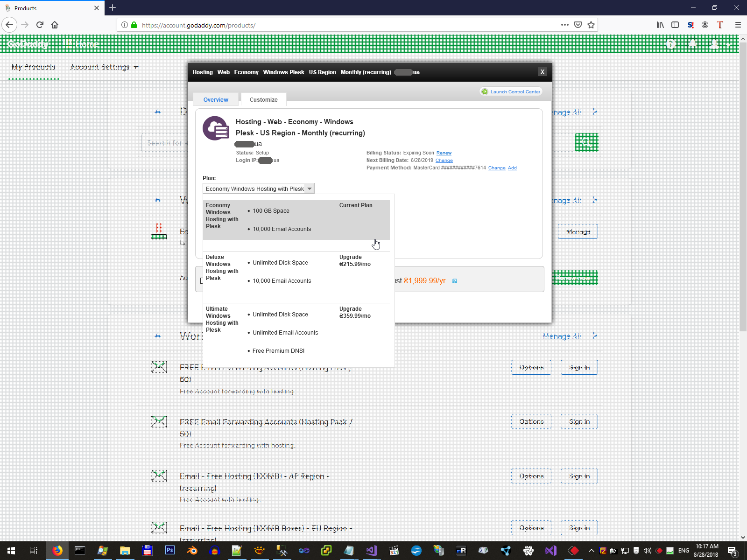This screenshot has height=560, width=747.
Task: Open the Windows notification center
Action: pos(733,551)
